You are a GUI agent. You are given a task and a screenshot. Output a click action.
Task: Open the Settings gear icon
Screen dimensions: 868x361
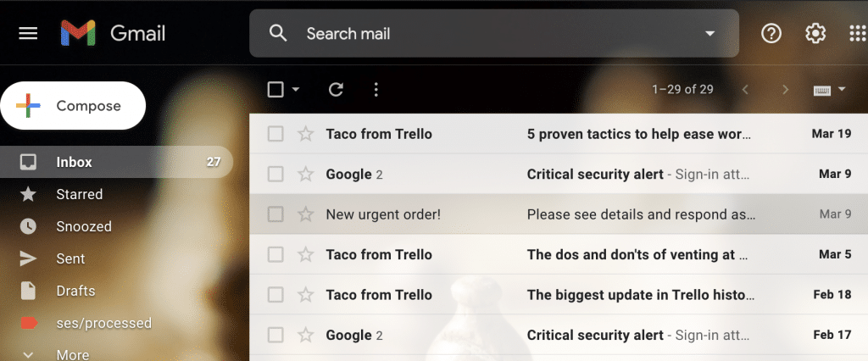coord(815,33)
